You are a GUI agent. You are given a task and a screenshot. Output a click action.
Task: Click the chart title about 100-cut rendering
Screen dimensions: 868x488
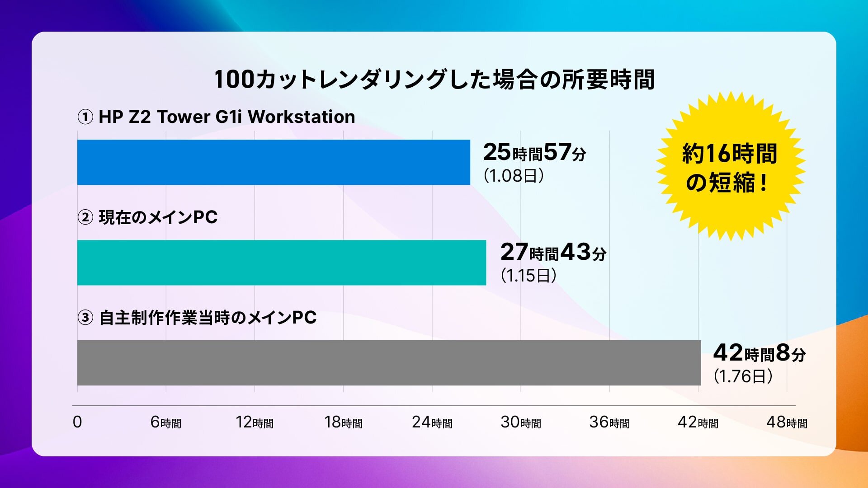coord(434,80)
